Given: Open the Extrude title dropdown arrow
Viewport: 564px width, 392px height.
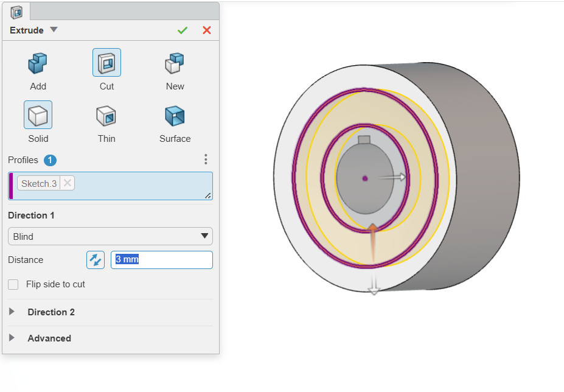Looking at the screenshot, I should 54,29.
